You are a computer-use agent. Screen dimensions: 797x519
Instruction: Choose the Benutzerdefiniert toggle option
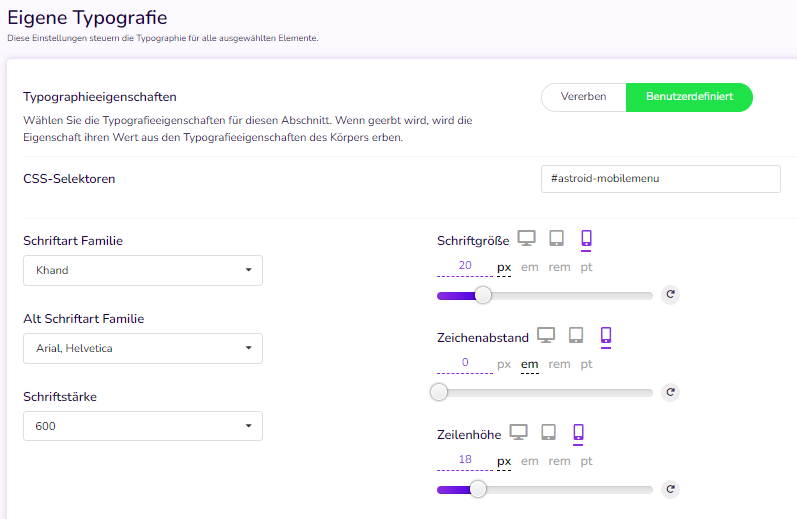[689, 97]
